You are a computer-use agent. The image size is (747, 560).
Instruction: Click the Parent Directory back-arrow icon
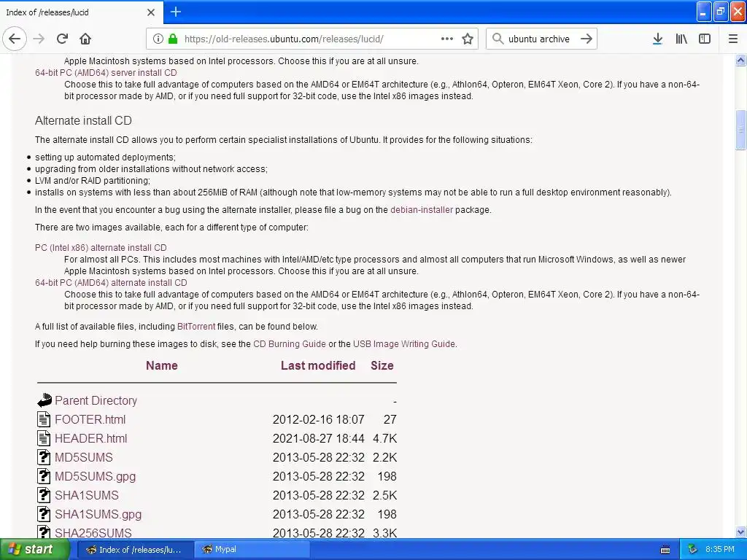click(44, 400)
